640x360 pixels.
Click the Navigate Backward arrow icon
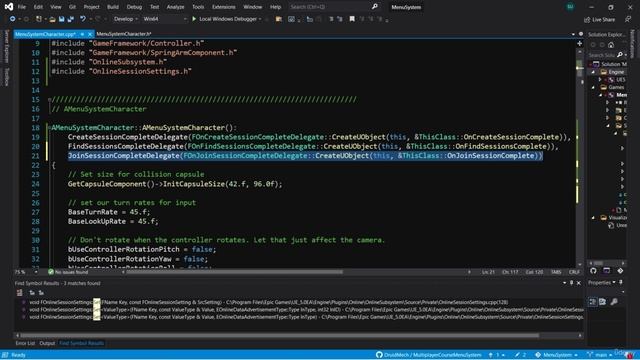pos(12,19)
